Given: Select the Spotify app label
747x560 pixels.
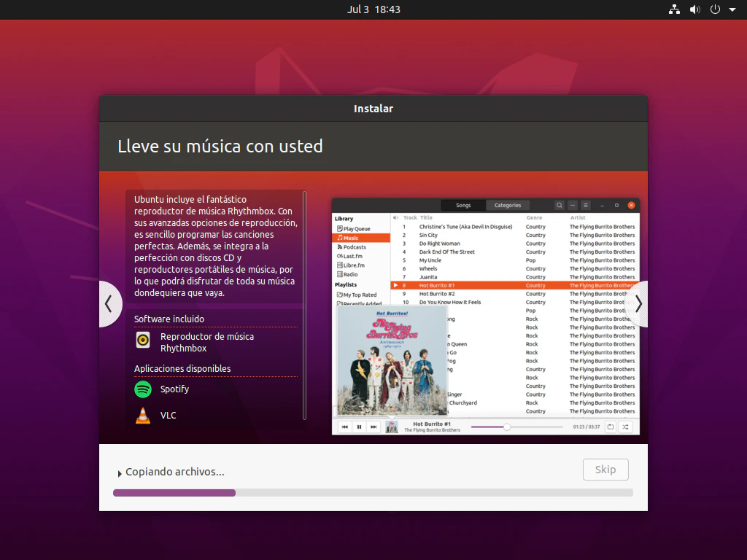Looking at the screenshot, I should point(175,389).
